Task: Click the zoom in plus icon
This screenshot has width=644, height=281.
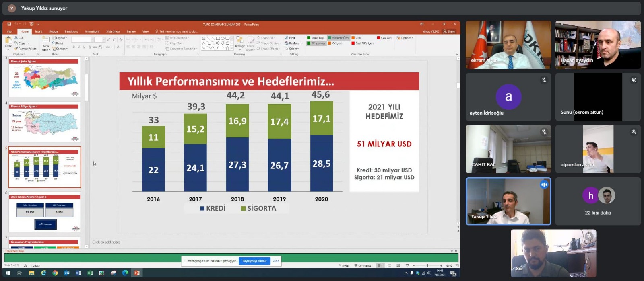Action: pyautogui.click(x=441, y=265)
